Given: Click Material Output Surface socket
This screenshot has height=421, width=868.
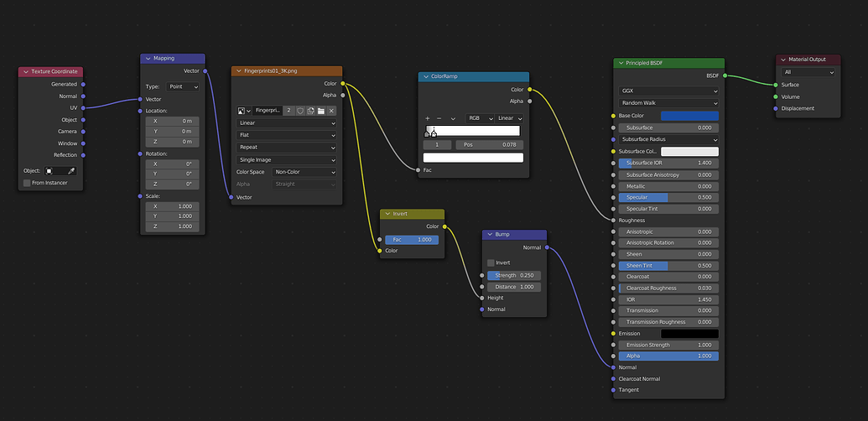Looking at the screenshot, I should (776, 85).
